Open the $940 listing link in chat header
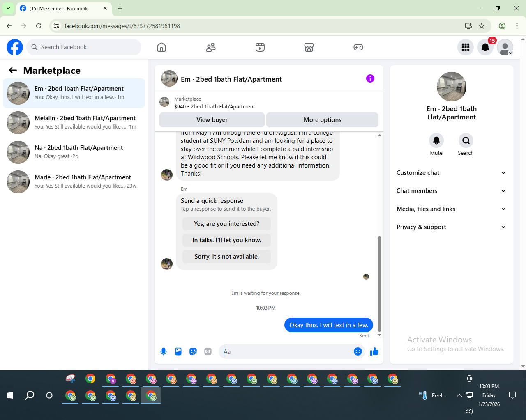Image resolution: width=526 pixels, height=420 pixels. coord(215,106)
